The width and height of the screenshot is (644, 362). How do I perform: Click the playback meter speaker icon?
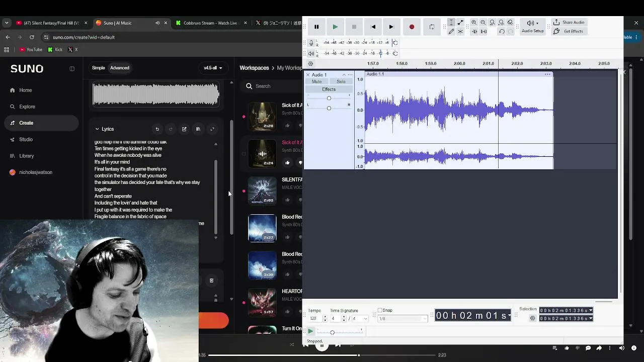pyautogui.click(x=311, y=53)
